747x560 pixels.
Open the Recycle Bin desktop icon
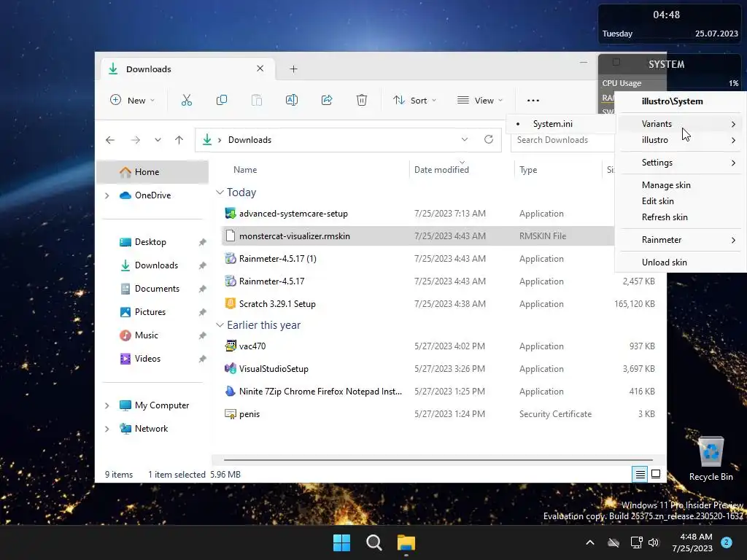click(x=711, y=459)
